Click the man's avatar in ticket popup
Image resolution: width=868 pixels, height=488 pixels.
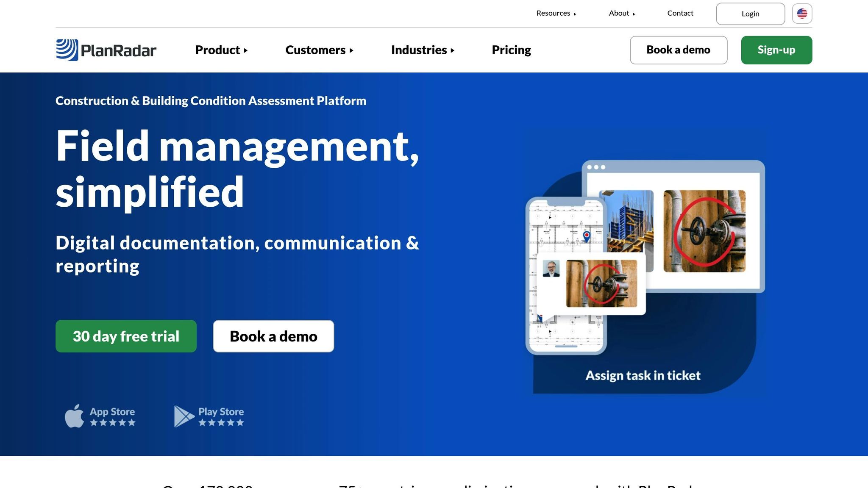[551, 268]
